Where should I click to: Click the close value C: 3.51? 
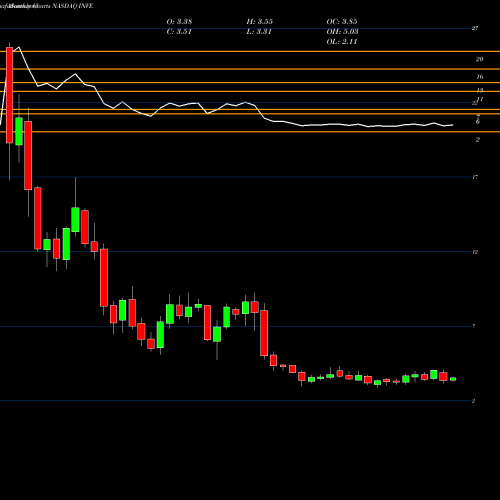coord(179,32)
